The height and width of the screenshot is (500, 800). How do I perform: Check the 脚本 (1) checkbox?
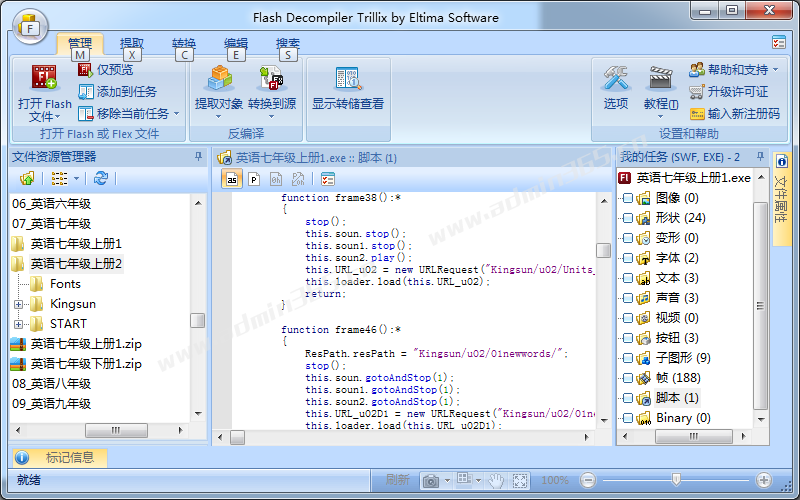(628, 398)
